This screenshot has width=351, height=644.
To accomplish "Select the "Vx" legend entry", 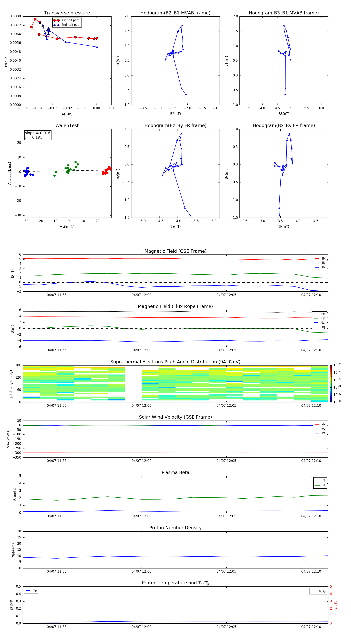I will (x=320, y=424).
